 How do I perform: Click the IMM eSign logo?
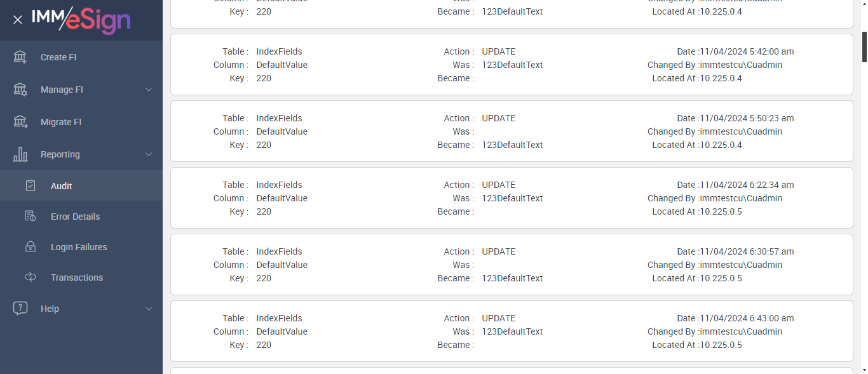click(81, 20)
